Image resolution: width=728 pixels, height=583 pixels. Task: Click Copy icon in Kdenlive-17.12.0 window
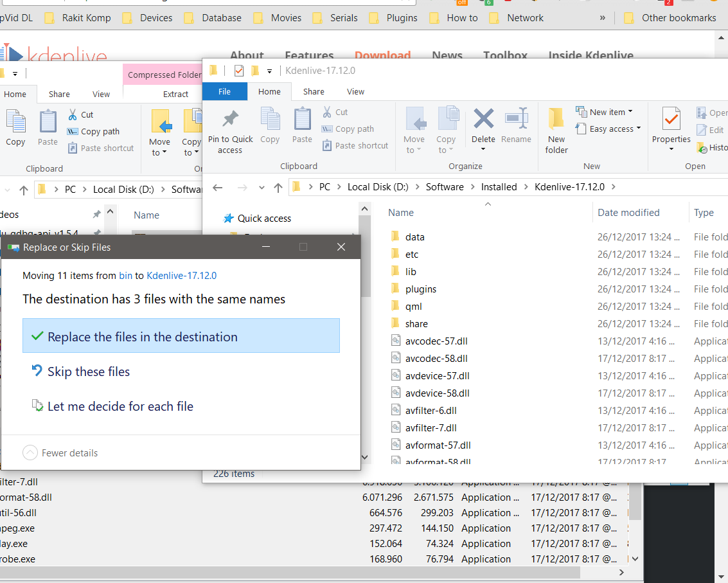[270, 118]
